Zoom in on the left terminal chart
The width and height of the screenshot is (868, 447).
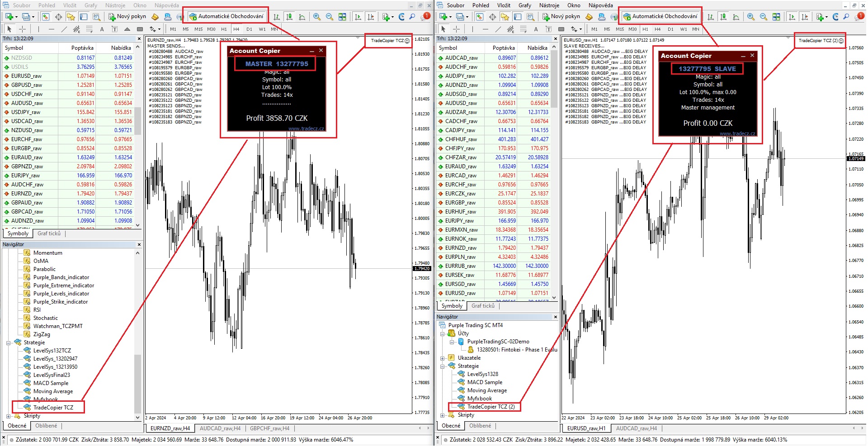[x=317, y=17]
